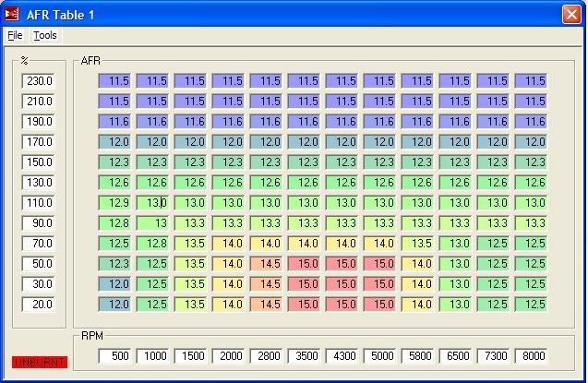This screenshot has height=383, width=588.
Task: Select 14.5 cell in the 50.0 row
Action: pos(266,263)
